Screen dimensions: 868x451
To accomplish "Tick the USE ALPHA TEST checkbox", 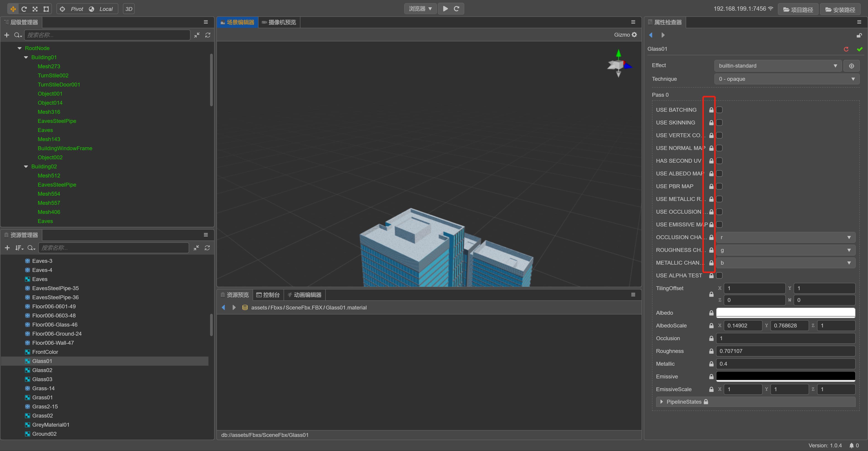I will click(x=719, y=276).
